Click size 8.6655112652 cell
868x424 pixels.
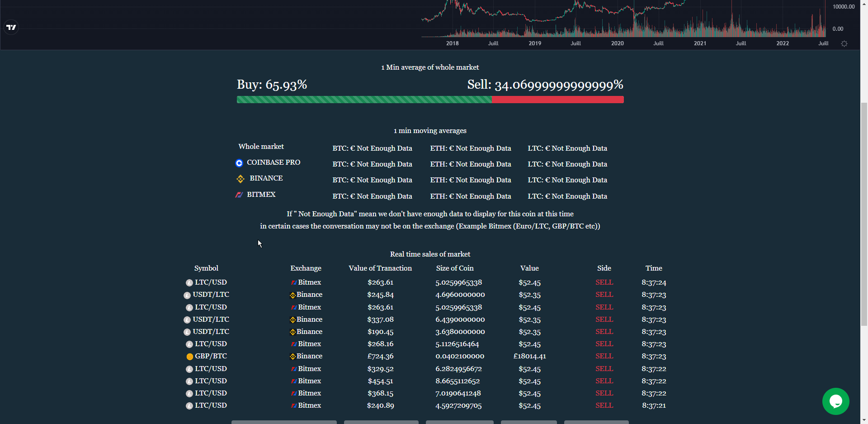pyautogui.click(x=458, y=381)
